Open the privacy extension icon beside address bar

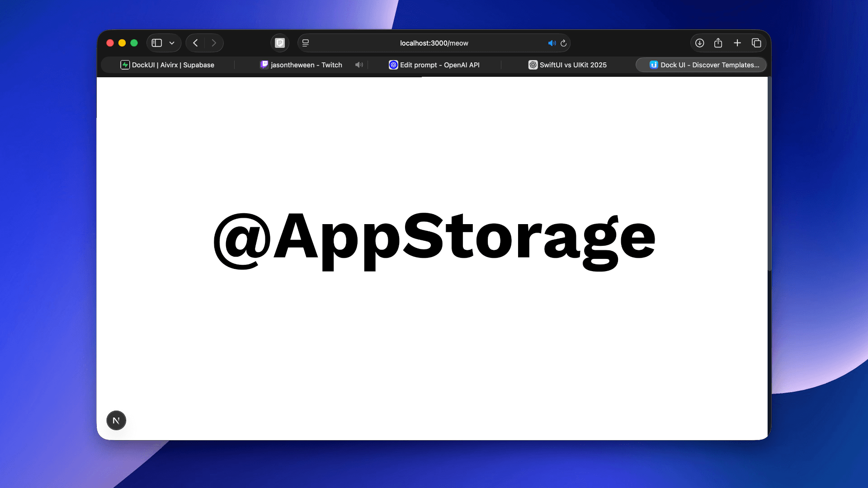click(280, 43)
